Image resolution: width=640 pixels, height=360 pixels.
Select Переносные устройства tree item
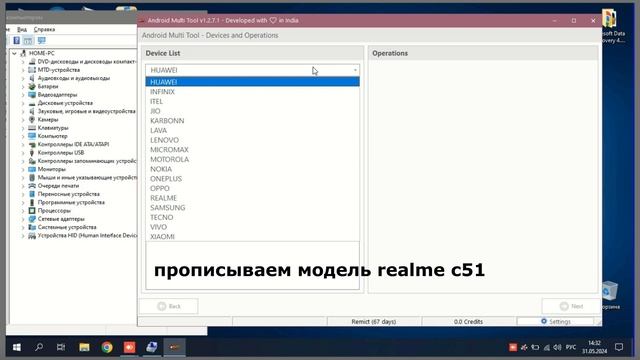click(x=69, y=194)
